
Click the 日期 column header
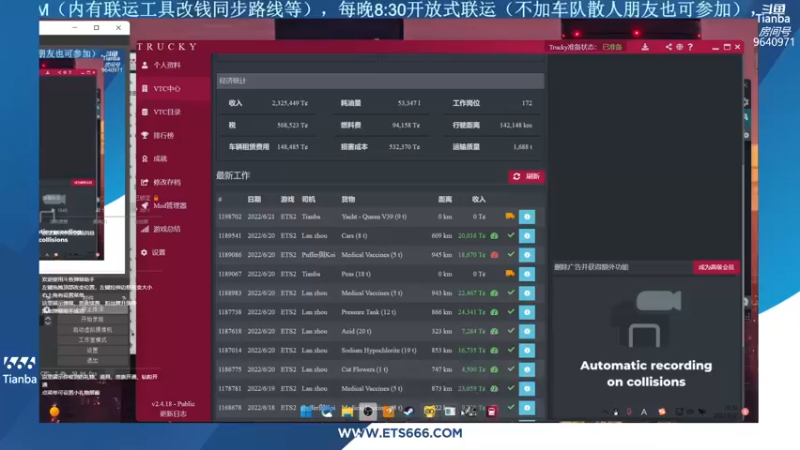click(x=254, y=199)
